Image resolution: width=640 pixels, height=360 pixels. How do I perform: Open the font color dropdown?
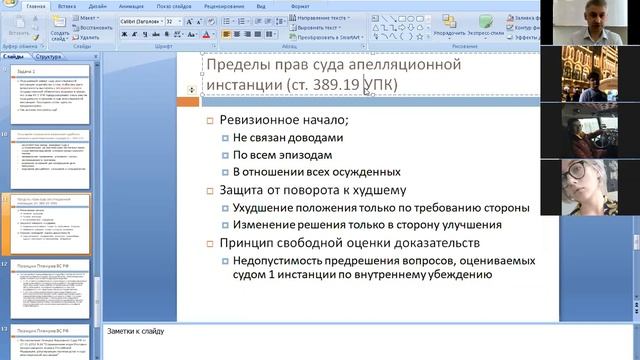[213, 35]
